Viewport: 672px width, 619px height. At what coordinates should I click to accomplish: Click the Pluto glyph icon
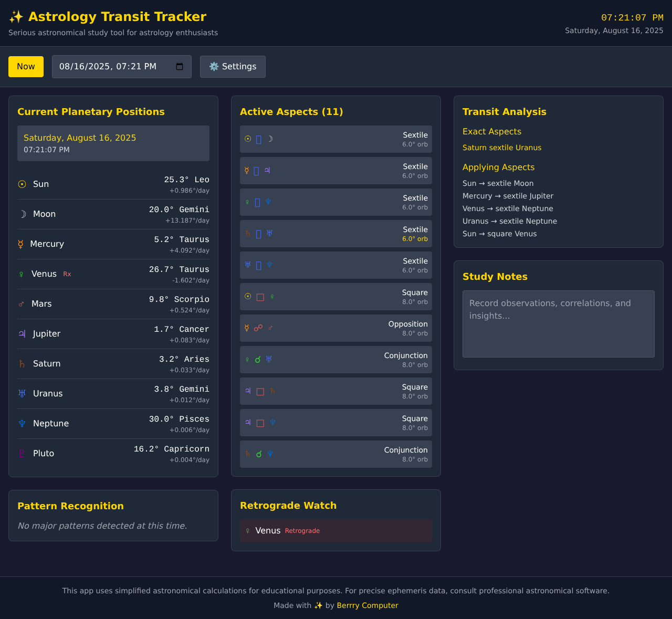[x=22, y=453]
